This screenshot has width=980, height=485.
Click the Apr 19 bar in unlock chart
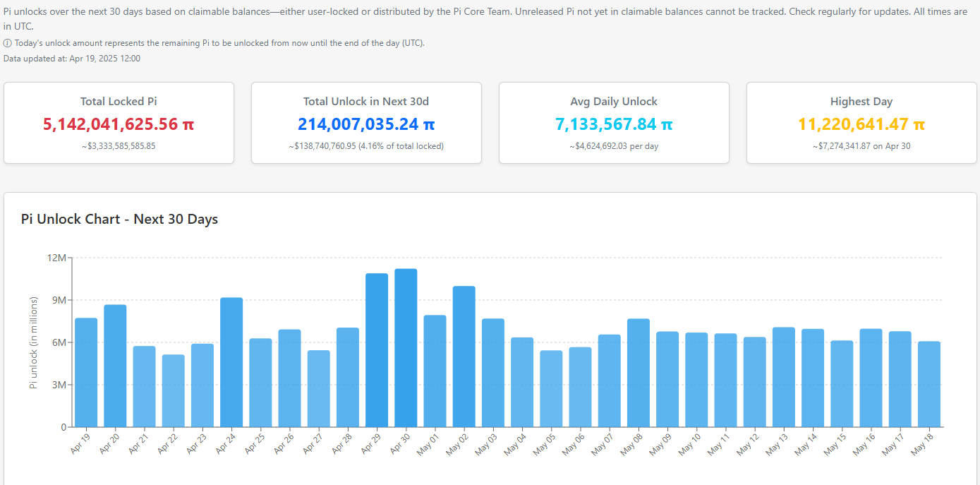(x=86, y=373)
